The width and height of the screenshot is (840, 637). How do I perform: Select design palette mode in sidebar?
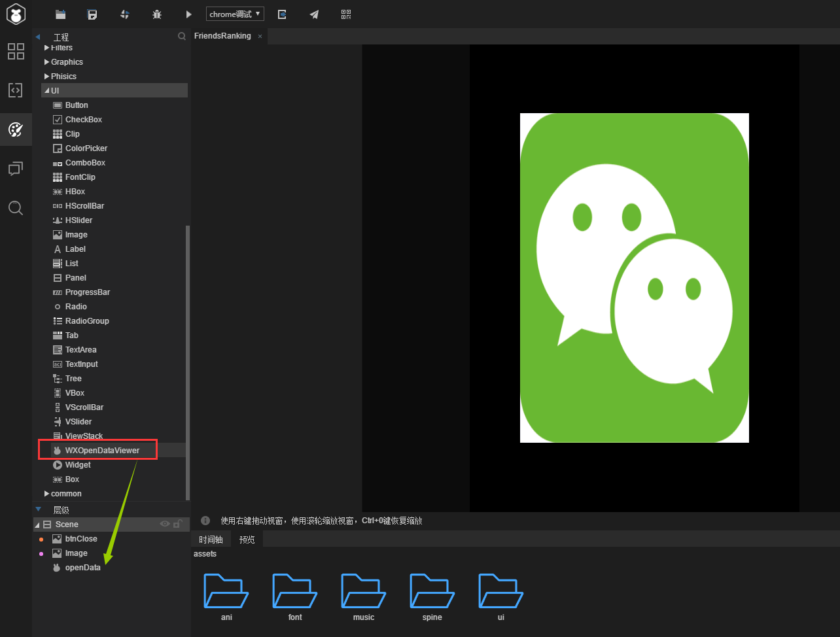point(16,129)
